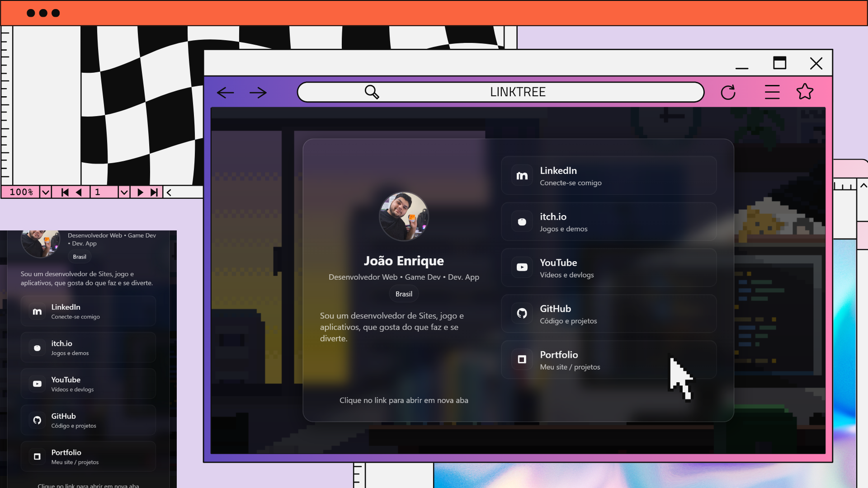This screenshot has height=488, width=868.
Task: Click the Portfolio square icon in the main card
Action: (x=522, y=360)
